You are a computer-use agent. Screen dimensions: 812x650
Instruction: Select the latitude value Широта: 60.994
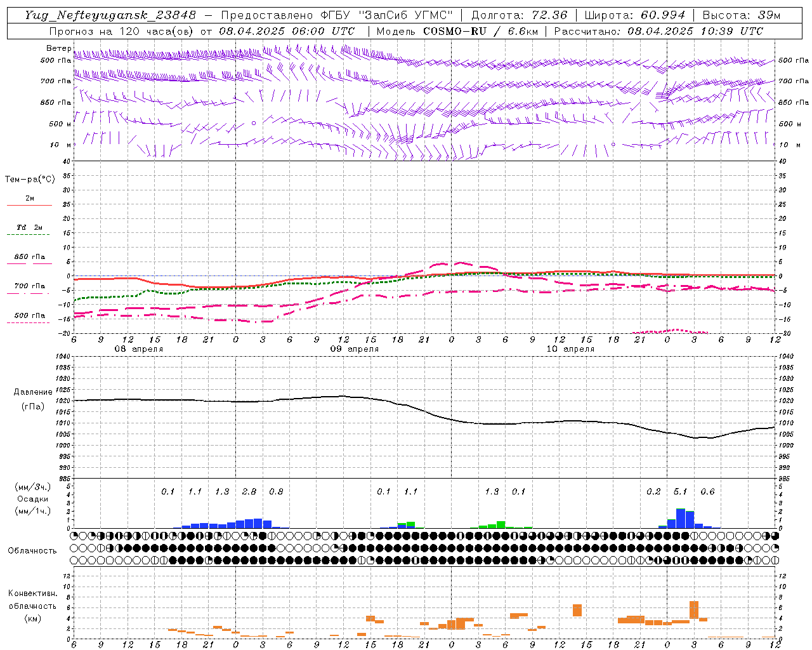pyautogui.click(x=635, y=15)
